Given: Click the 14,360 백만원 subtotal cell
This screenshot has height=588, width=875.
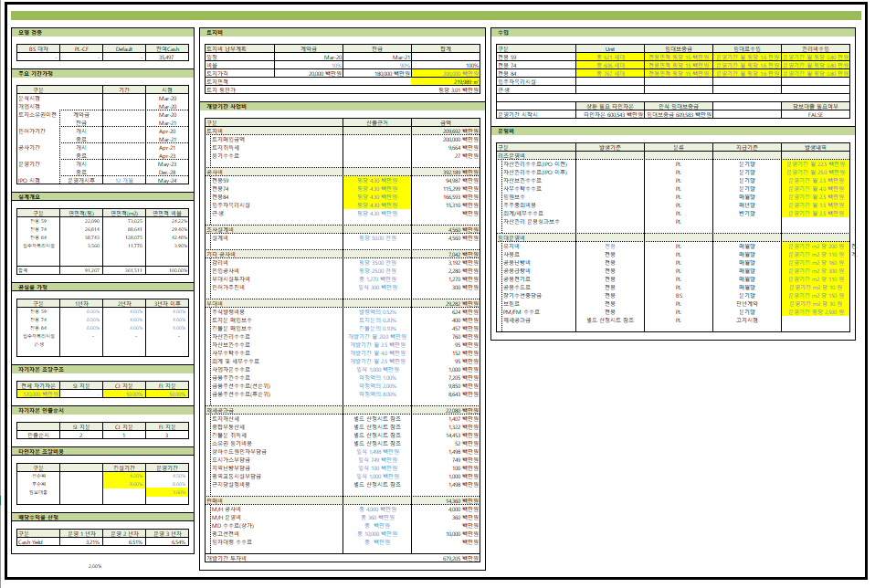Looking at the screenshot, I should (446, 501).
